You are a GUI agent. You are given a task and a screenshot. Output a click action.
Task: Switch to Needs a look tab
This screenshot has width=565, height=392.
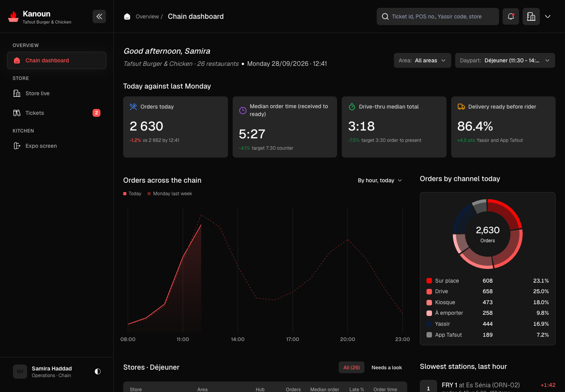point(386,367)
